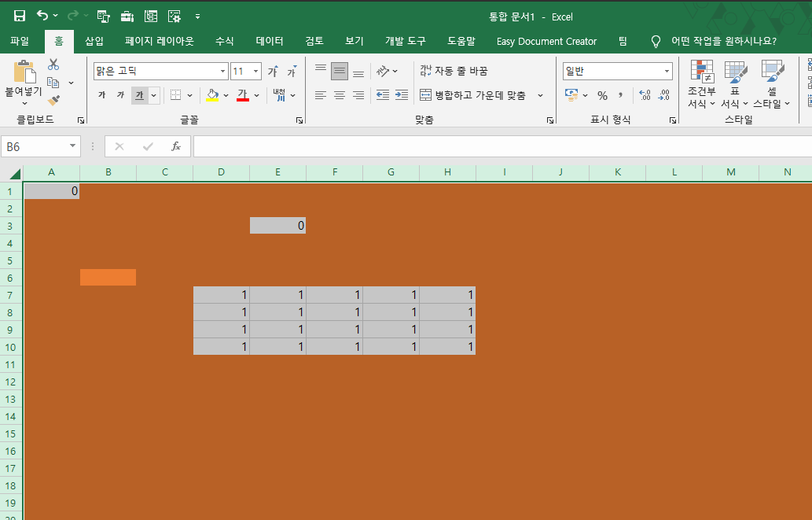The height and width of the screenshot is (520, 812).
Task: Click the insert function fx icon
Action: 176,147
